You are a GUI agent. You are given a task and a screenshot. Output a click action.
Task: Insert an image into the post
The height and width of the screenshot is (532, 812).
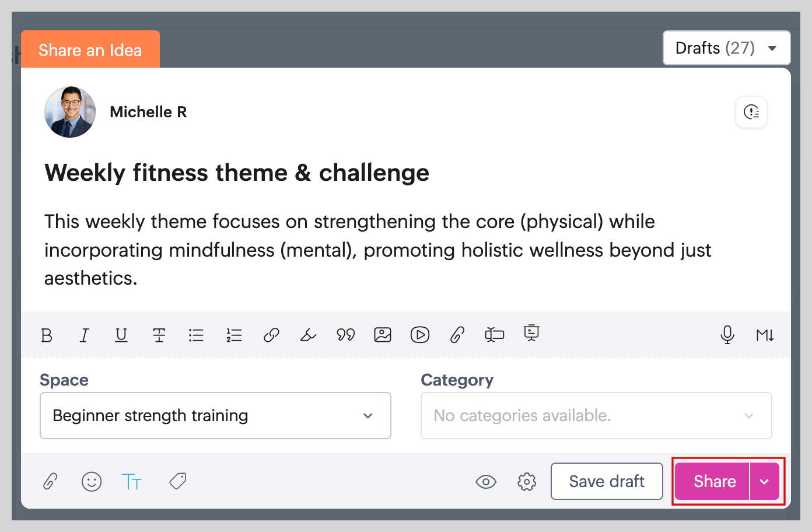[x=383, y=335]
